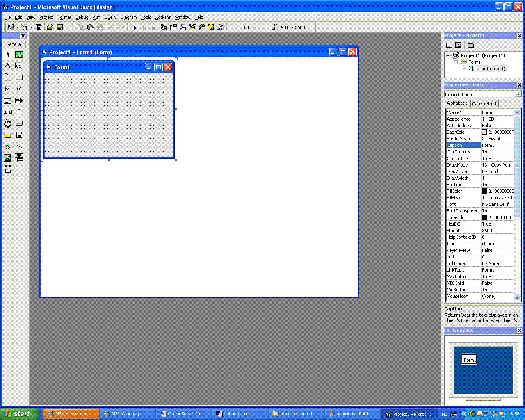Screen dimensions: 525x420
Task: Click the Caption property value field
Action: coord(497,145)
